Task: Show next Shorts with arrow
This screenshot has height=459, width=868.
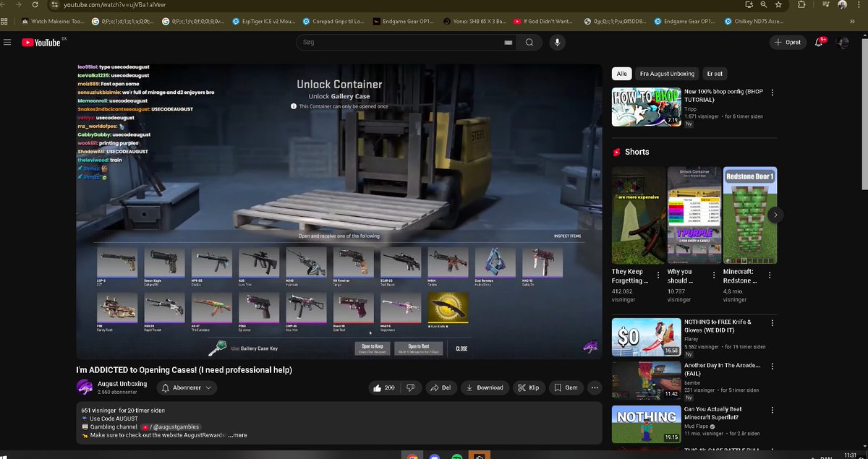Action: (x=775, y=215)
